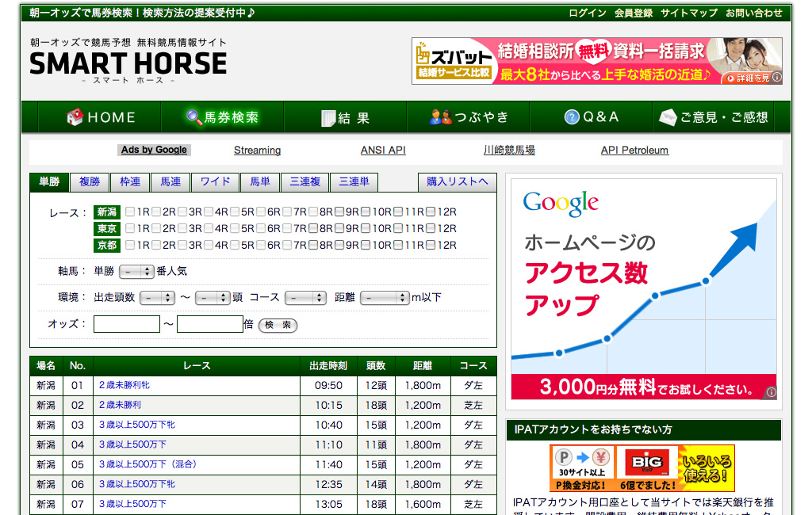Select the question mark icon for Q&A
Image resolution: width=812 pixels, height=515 pixels.
[570, 116]
